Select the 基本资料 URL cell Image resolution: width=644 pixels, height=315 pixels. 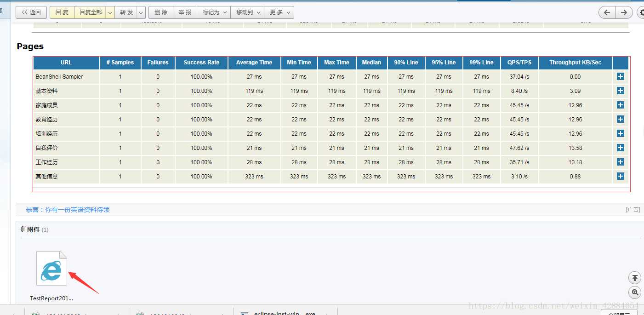[x=66, y=91]
